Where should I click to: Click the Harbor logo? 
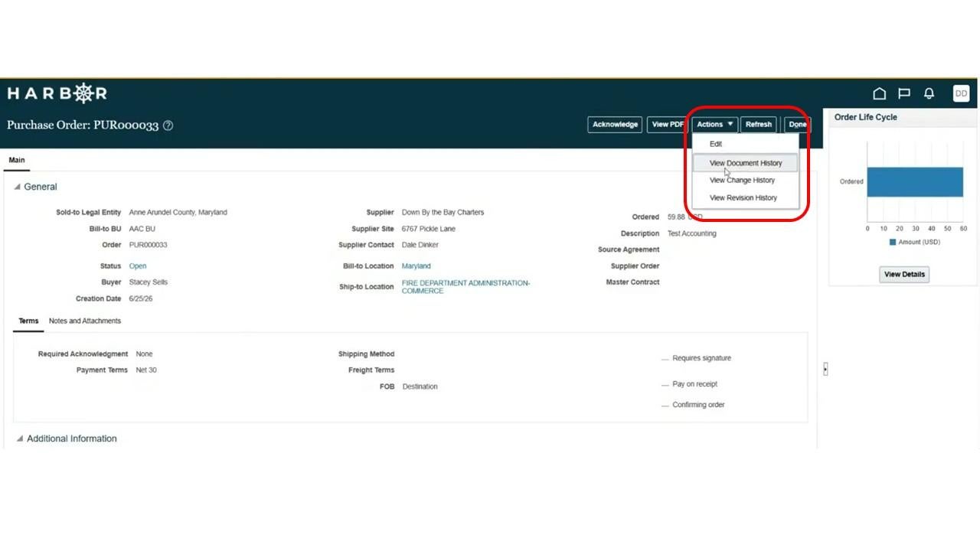(x=57, y=93)
